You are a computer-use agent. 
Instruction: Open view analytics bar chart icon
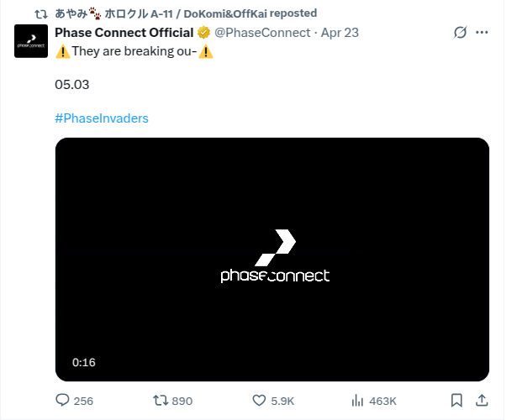[x=356, y=401]
